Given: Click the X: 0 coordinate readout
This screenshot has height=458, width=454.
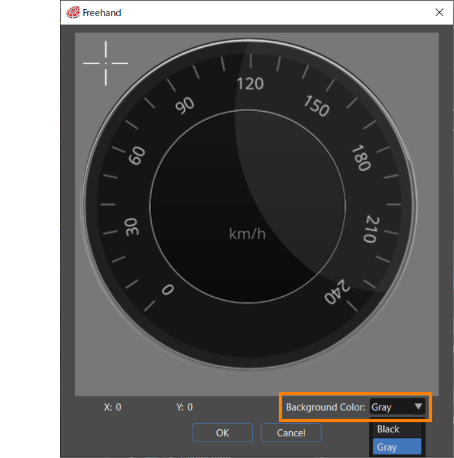Looking at the screenshot, I should [113, 407].
